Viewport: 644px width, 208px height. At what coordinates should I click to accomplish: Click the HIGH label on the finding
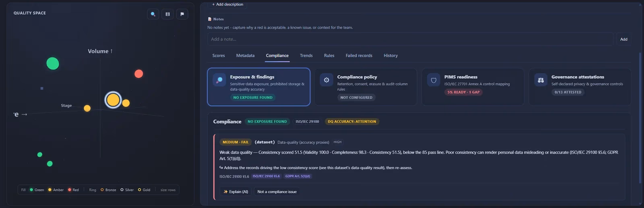pos(337,142)
